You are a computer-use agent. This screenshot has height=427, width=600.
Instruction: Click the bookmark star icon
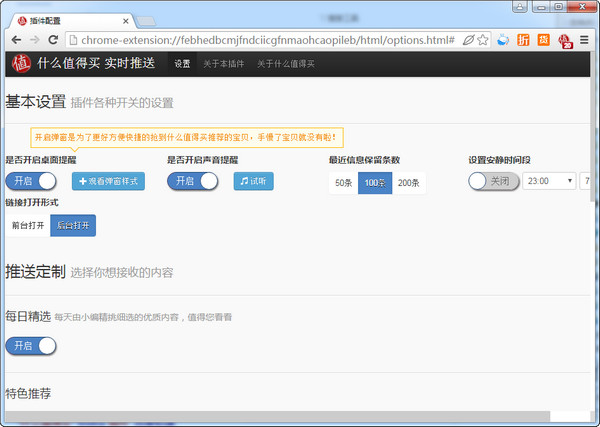(483, 40)
